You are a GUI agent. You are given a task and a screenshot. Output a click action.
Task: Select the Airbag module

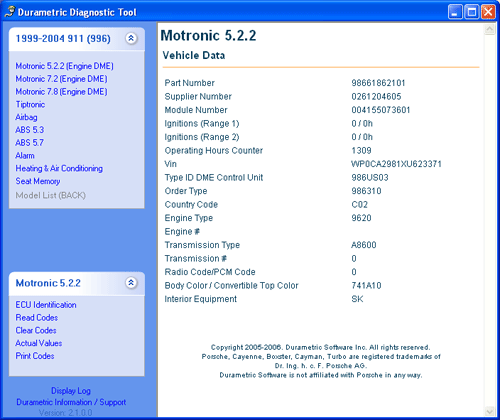click(x=26, y=117)
